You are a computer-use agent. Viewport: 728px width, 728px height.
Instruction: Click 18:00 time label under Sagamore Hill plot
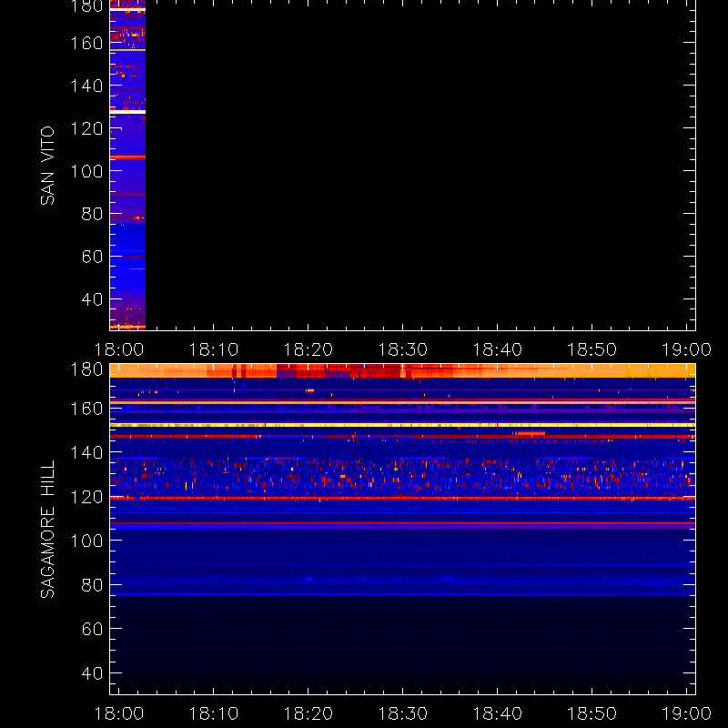(119, 713)
